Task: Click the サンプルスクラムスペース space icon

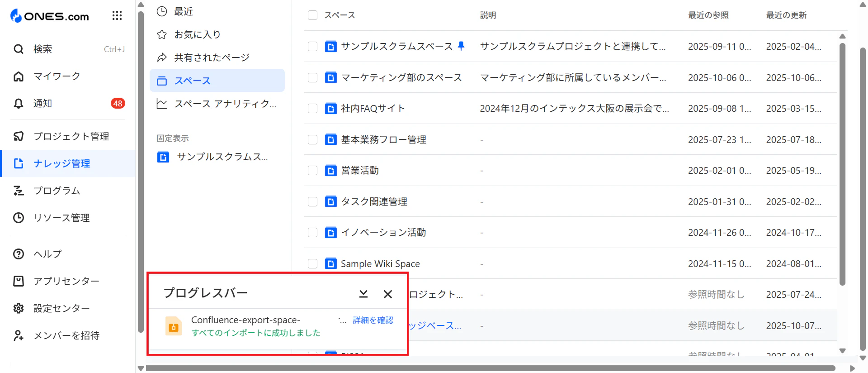Action: coord(331,46)
